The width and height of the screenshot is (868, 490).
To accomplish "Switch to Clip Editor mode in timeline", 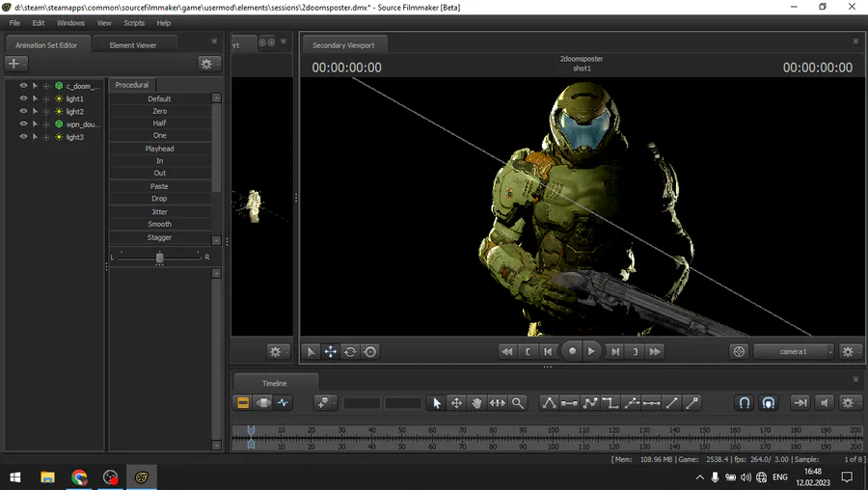I will click(x=243, y=403).
